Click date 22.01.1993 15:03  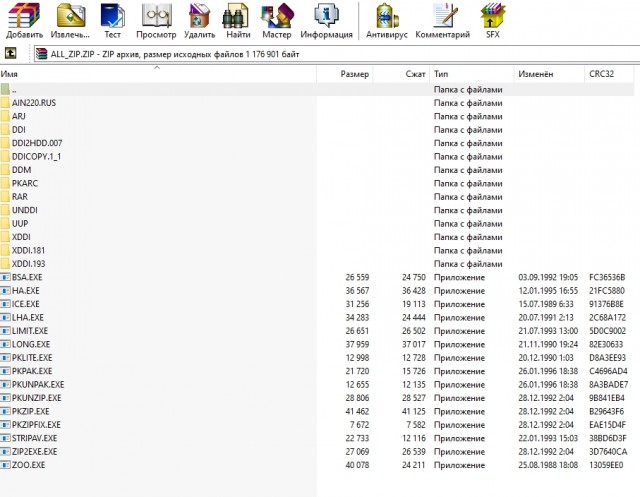[548, 438]
